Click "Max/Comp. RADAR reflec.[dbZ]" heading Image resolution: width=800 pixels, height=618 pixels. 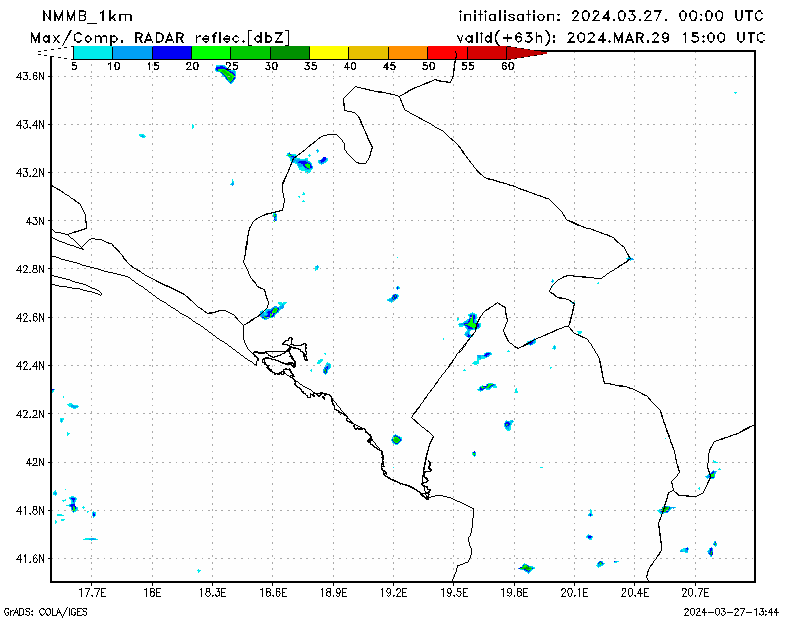(160, 38)
